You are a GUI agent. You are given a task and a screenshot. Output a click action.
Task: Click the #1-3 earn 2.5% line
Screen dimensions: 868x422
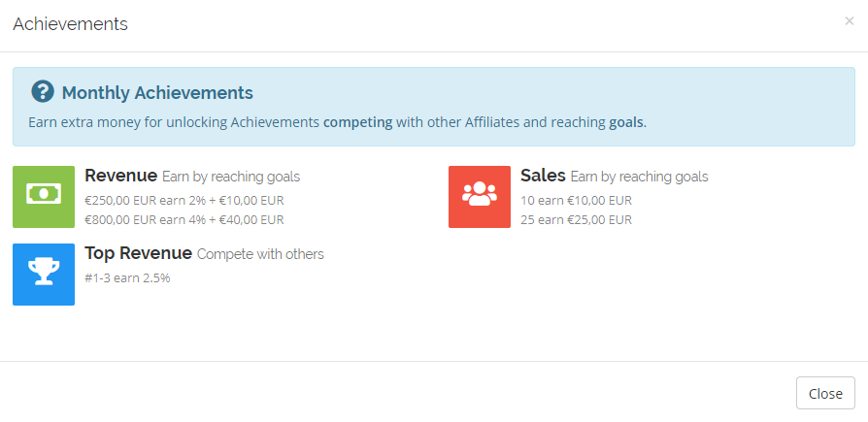[127, 278]
